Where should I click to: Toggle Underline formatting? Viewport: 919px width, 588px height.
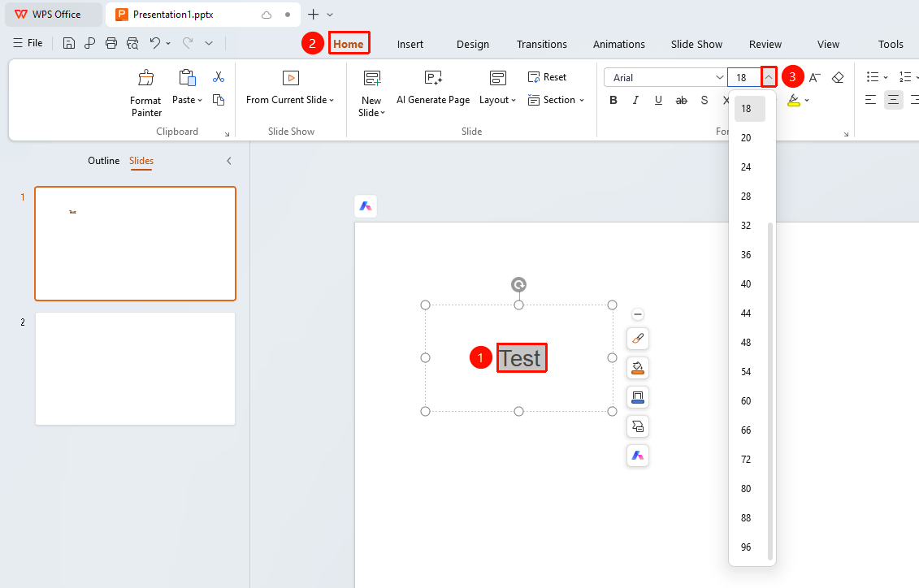tap(659, 100)
